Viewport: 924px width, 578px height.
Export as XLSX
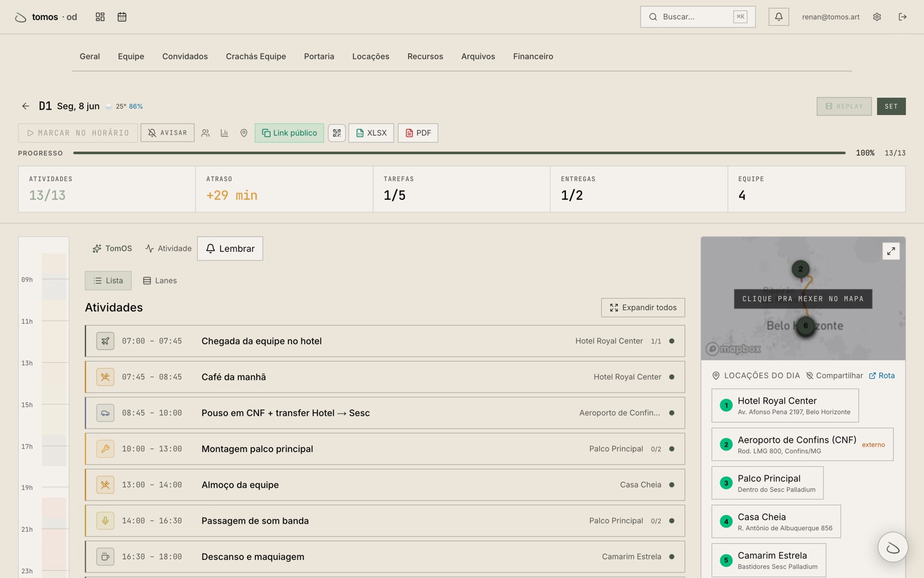point(371,133)
